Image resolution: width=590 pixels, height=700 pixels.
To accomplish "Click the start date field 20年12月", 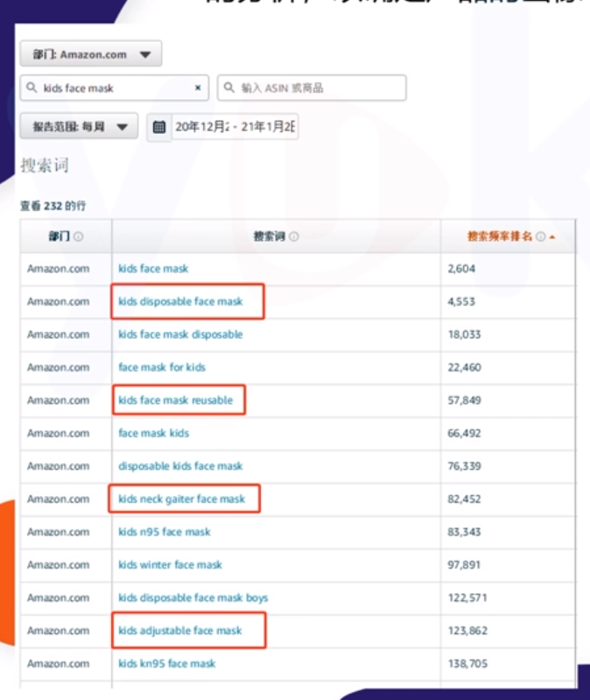I will pyautogui.click(x=201, y=127).
